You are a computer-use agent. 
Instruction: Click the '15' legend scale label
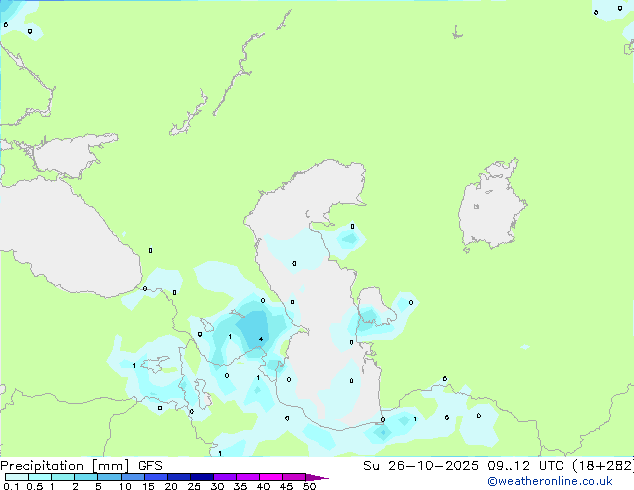click(x=148, y=486)
